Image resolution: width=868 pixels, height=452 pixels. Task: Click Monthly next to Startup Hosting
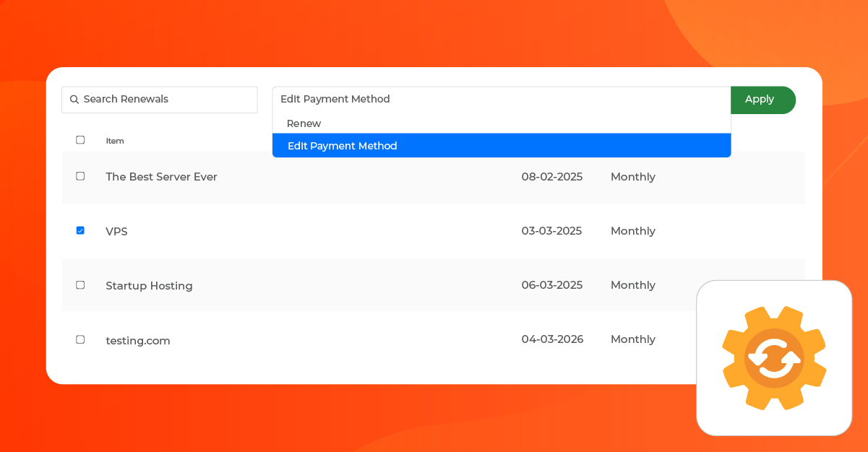pyautogui.click(x=632, y=284)
